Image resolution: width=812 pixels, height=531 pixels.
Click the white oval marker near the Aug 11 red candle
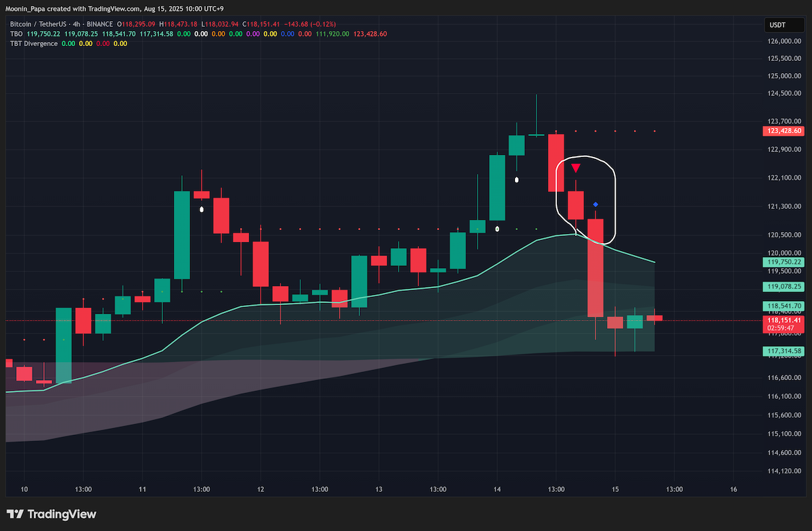click(202, 210)
